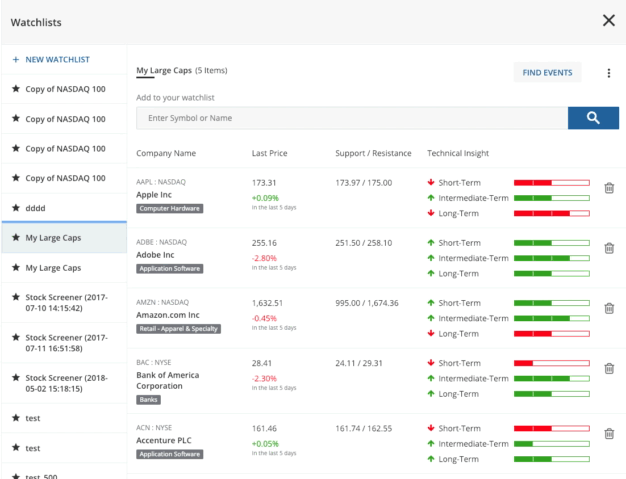Click trash icon for Adobe Inc row
This screenshot has height=479, width=626.
tap(609, 248)
